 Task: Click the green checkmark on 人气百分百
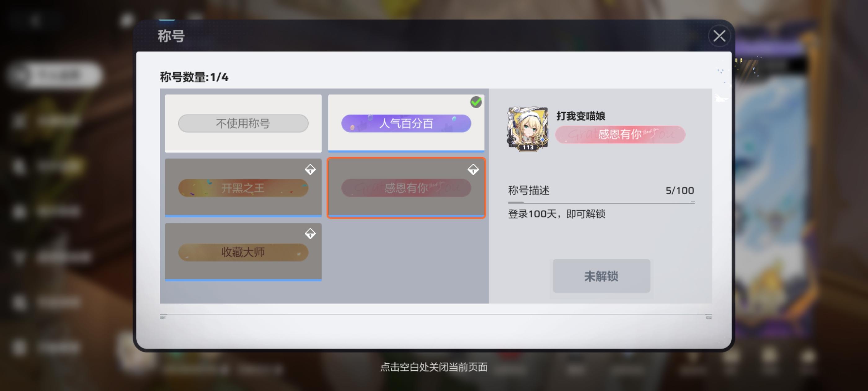pos(476,102)
